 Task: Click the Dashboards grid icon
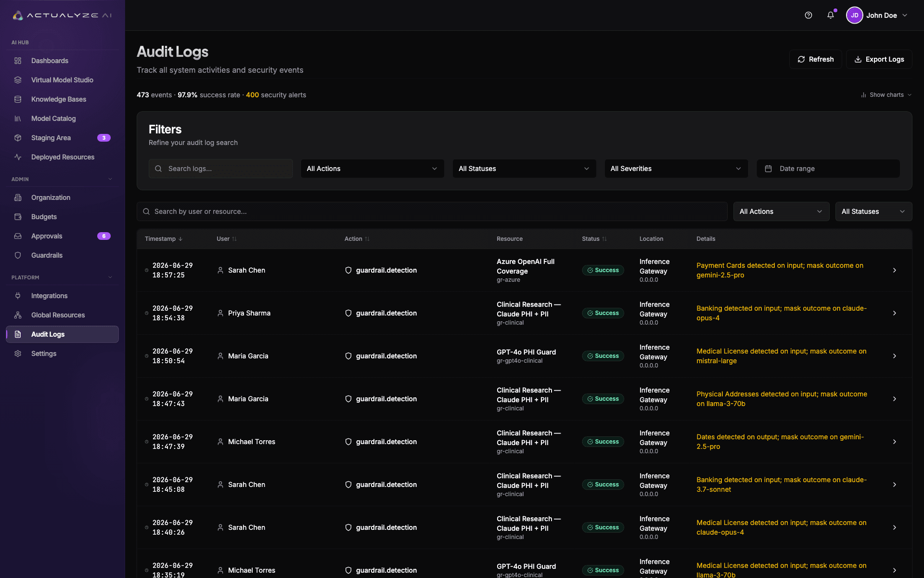click(x=18, y=61)
